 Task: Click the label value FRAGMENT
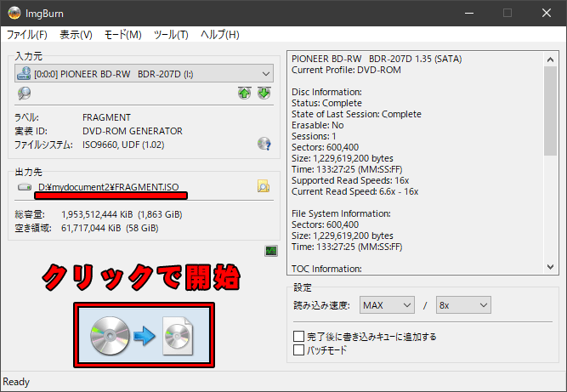[106, 117]
